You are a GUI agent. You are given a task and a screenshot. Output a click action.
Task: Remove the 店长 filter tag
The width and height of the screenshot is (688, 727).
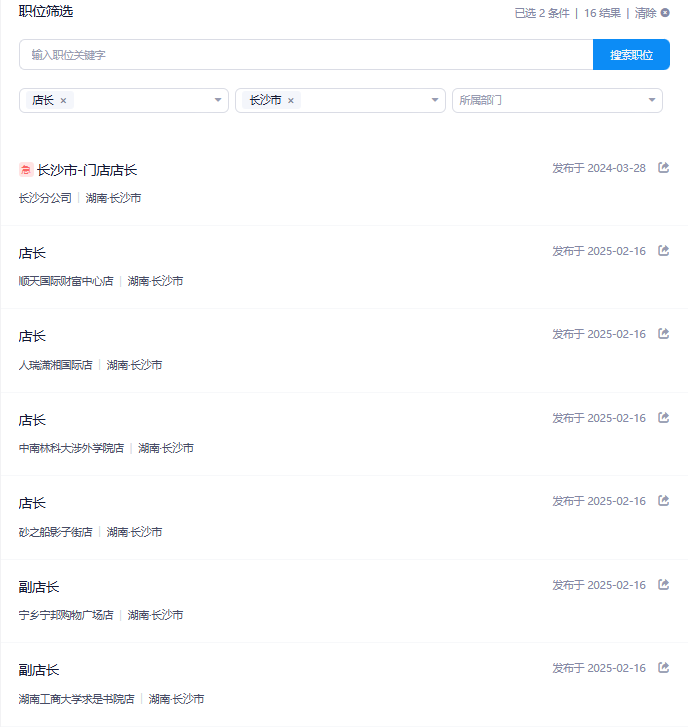pos(64,101)
